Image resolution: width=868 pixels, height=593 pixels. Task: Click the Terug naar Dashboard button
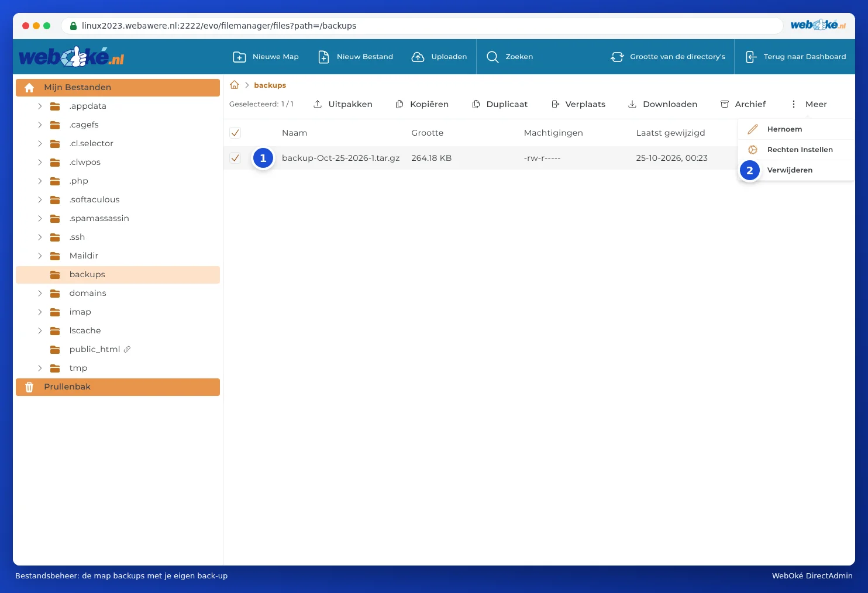tap(795, 57)
